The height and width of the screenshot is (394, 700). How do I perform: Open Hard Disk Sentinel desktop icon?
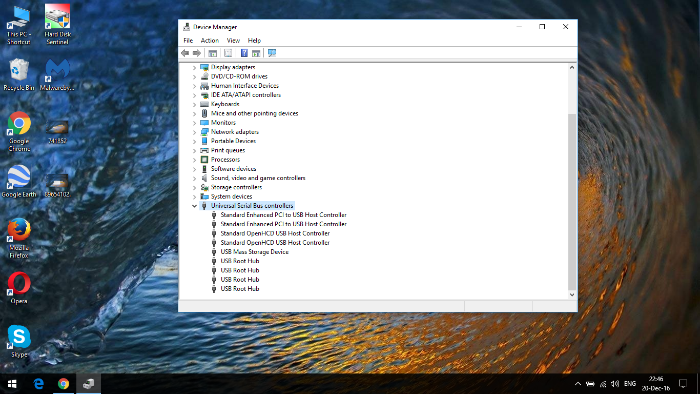pos(57,25)
